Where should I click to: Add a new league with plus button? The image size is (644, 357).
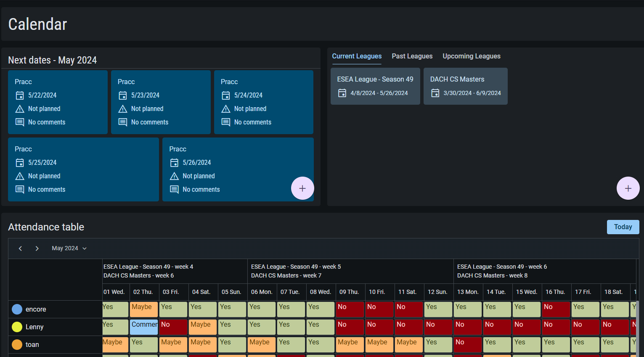click(x=628, y=188)
